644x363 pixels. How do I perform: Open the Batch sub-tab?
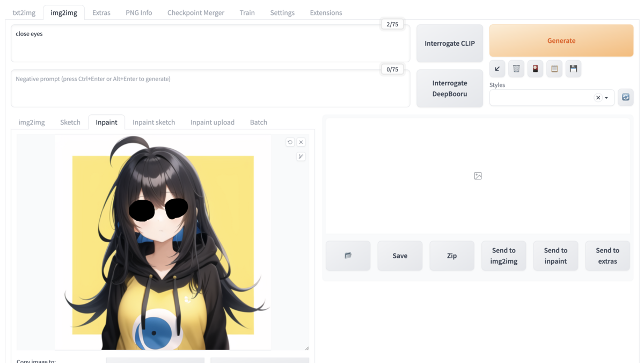pos(258,122)
